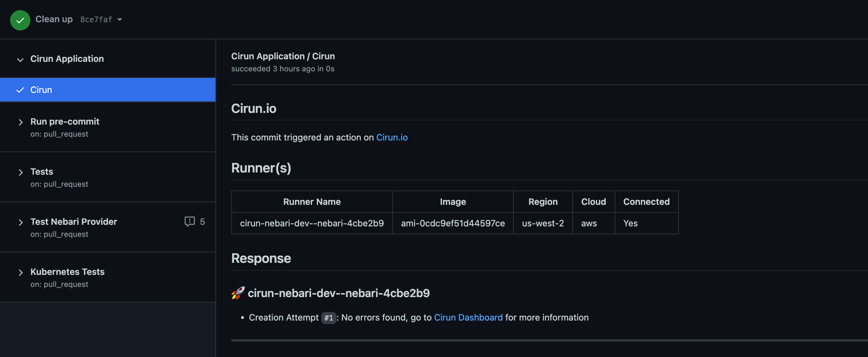Click the Region column header
868x357 pixels.
pos(543,202)
